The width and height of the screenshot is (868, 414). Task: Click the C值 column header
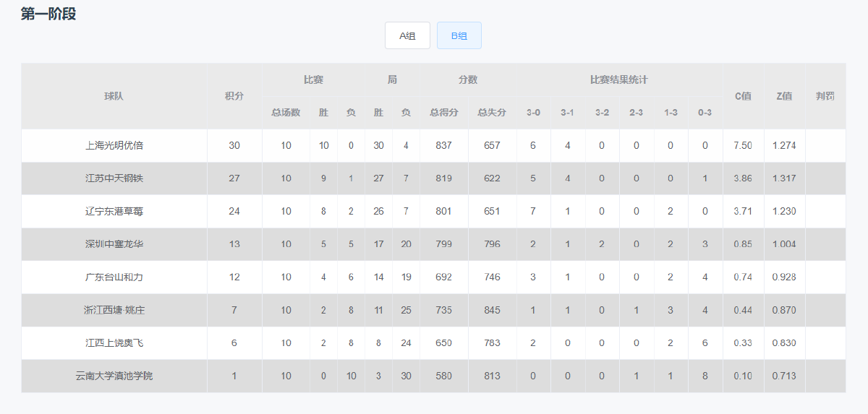pos(743,96)
